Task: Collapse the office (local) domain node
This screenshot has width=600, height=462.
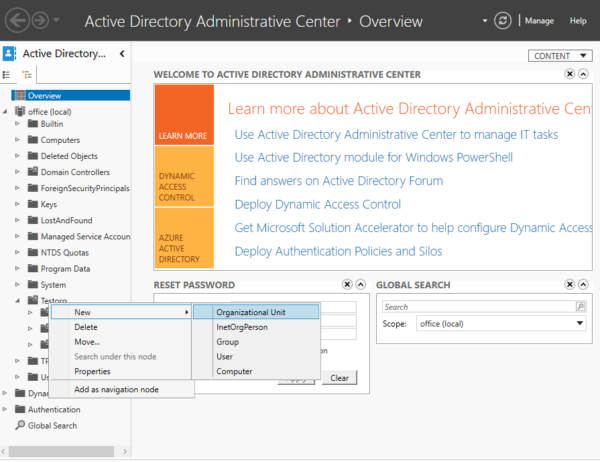Action: click(7, 111)
